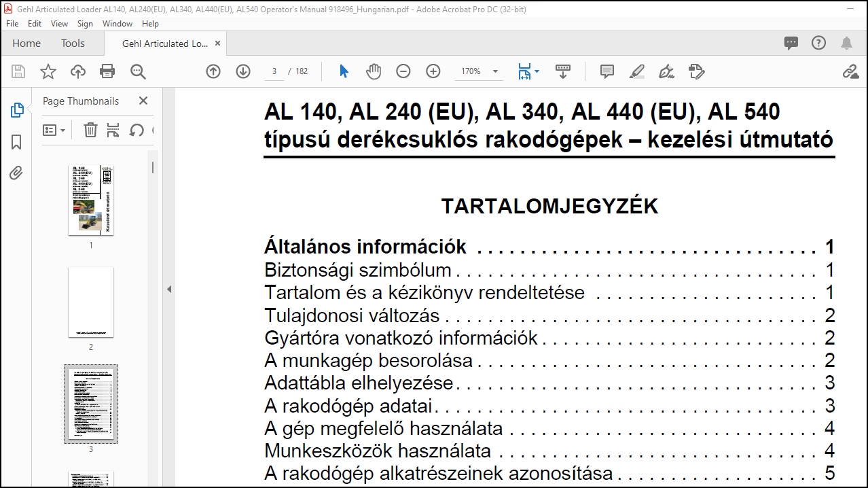Open the sign document pen tool
The height and width of the screenshot is (488, 868).
(666, 71)
